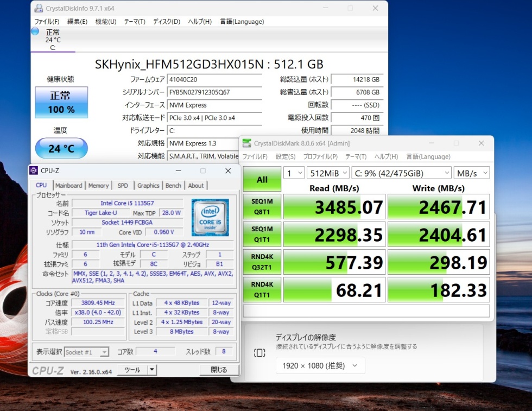Click the SEQ1M Q8T1 write result 2467.71
The image size is (532, 411).
click(439, 206)
